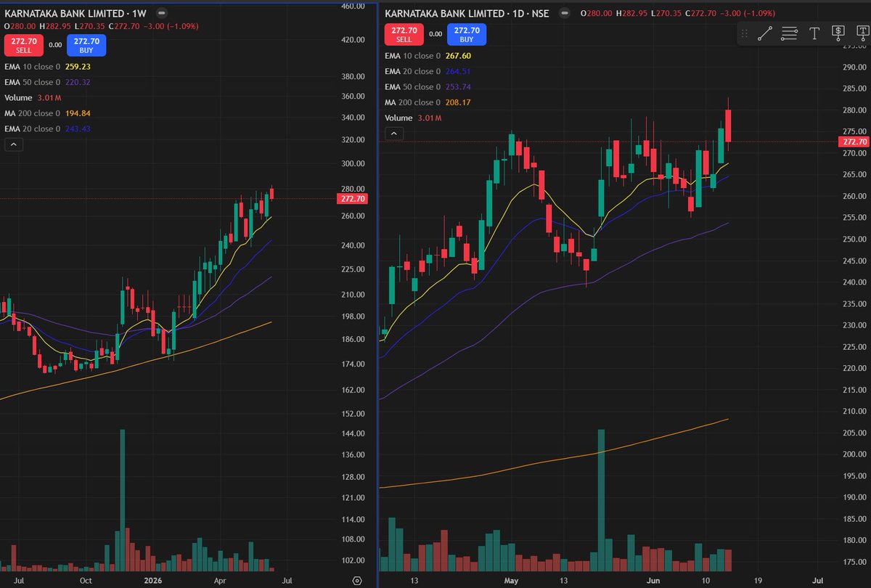Select the trend line drawing tool

765,33
